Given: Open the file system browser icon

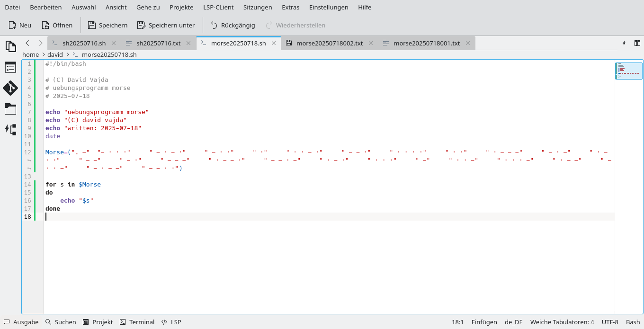Looking at the screenshot, I should (10, 109).
